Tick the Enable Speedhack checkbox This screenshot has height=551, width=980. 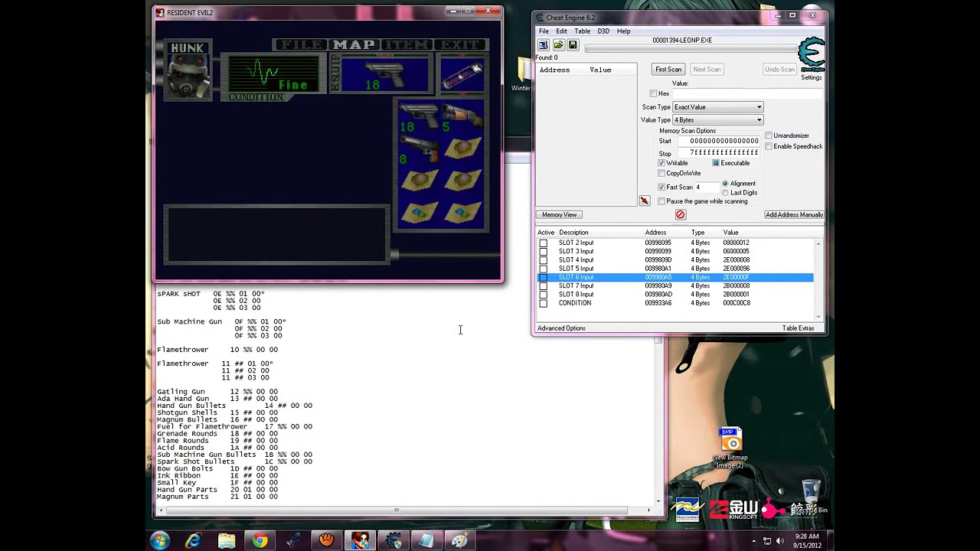coord(769,146)
